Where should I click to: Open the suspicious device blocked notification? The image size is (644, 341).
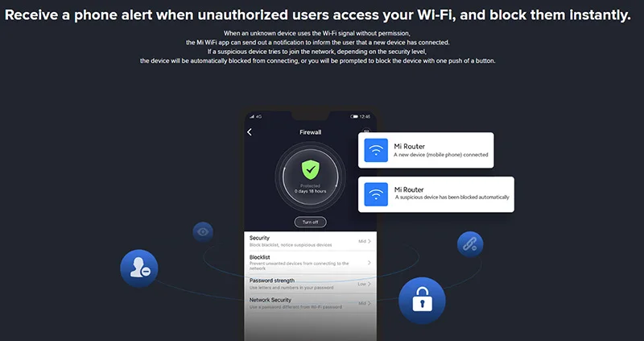[x=436, y=194]
